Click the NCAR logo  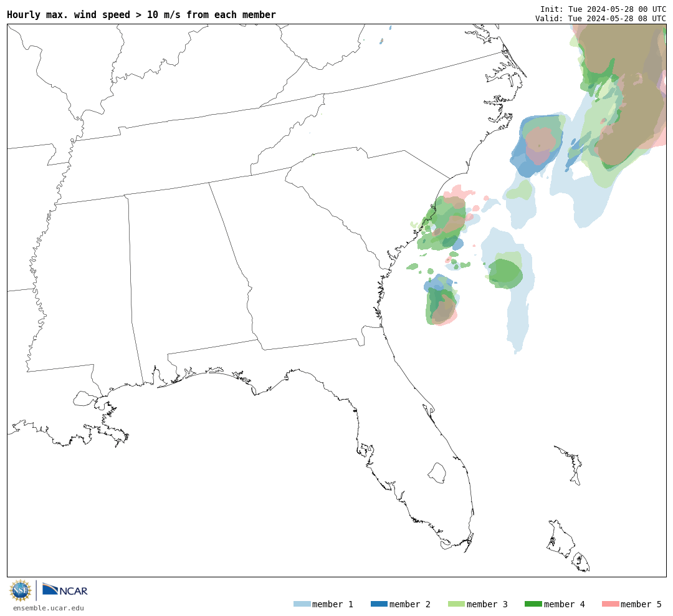(x=65, y=589)
